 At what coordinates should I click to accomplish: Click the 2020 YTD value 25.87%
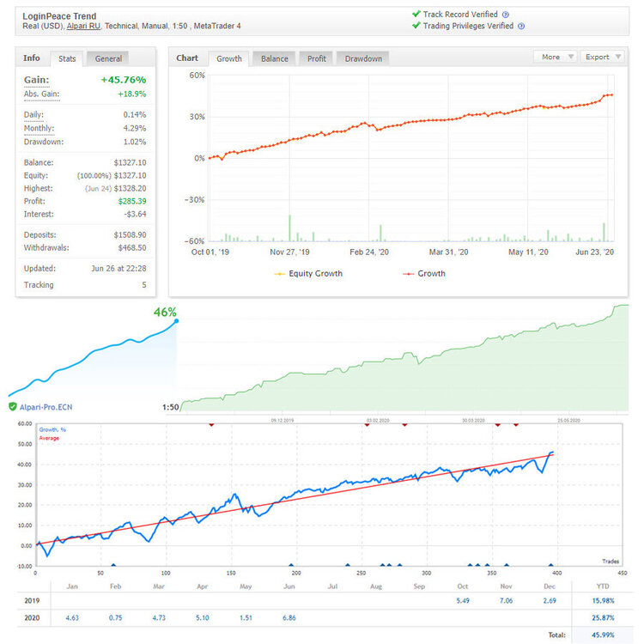pos(603,617)
